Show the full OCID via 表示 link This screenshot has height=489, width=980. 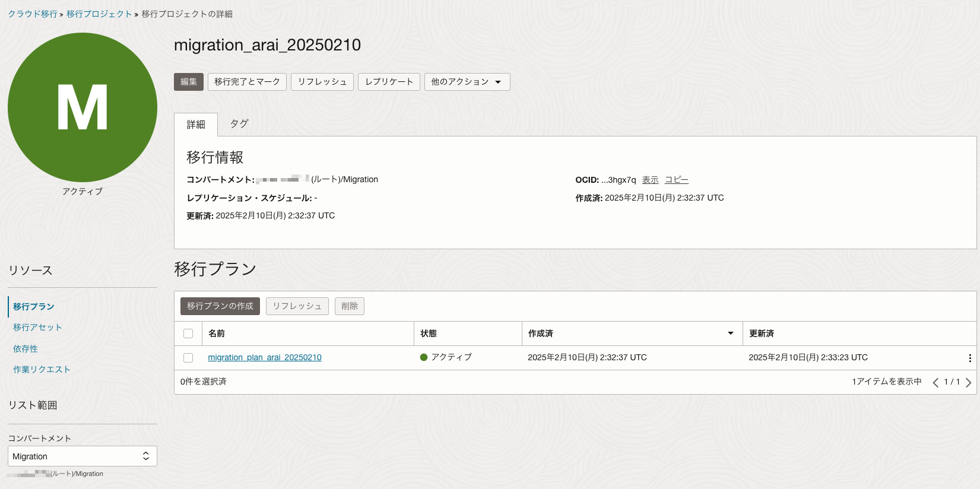tap(650, 180)
